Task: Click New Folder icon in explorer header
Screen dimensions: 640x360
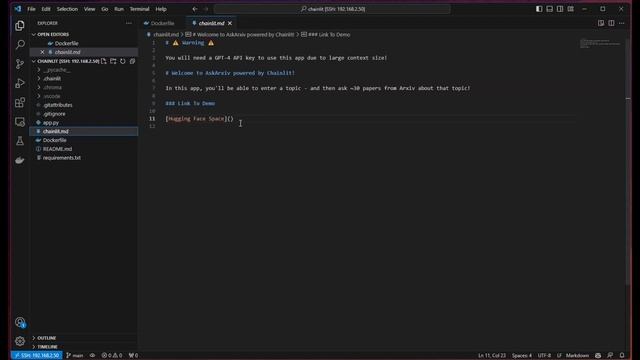Action: click(113, 61)
